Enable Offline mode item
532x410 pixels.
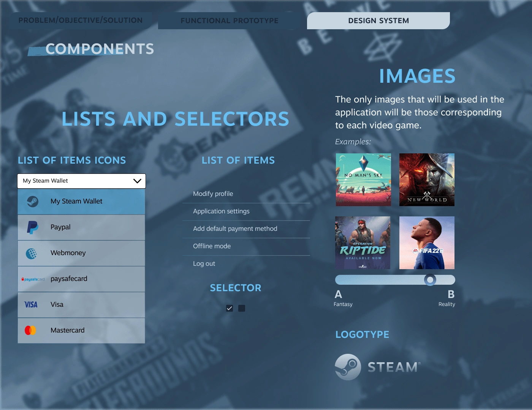(246, 246)
